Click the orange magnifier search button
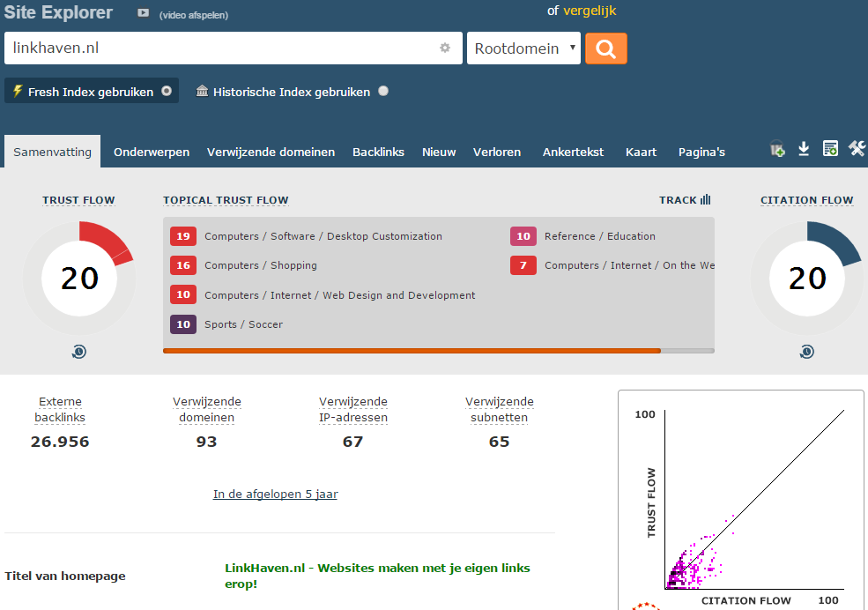The image size is (868, 610). coord(606,48)
